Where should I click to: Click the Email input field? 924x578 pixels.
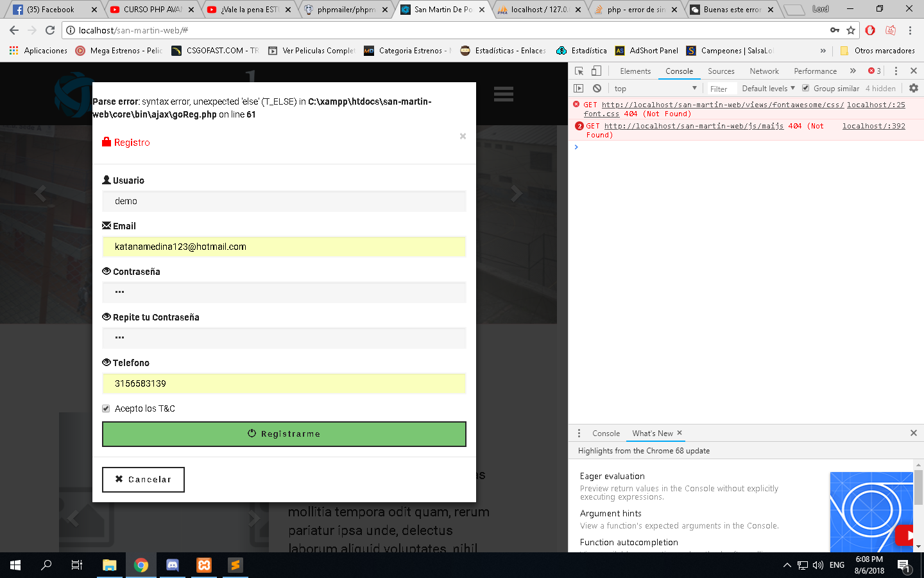tap(284, 247)
